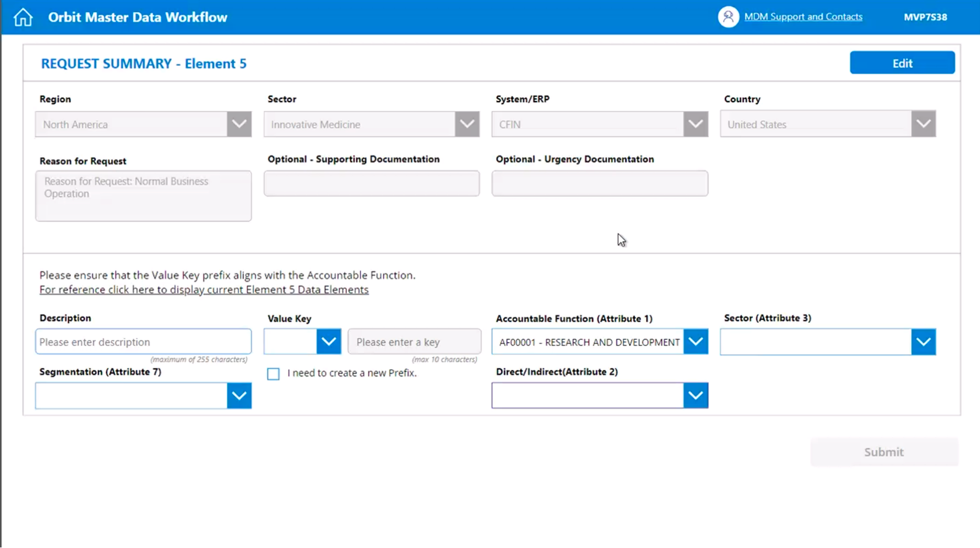Open MDM Support and Contacts link
980x548 pixels.
(803, 17)
